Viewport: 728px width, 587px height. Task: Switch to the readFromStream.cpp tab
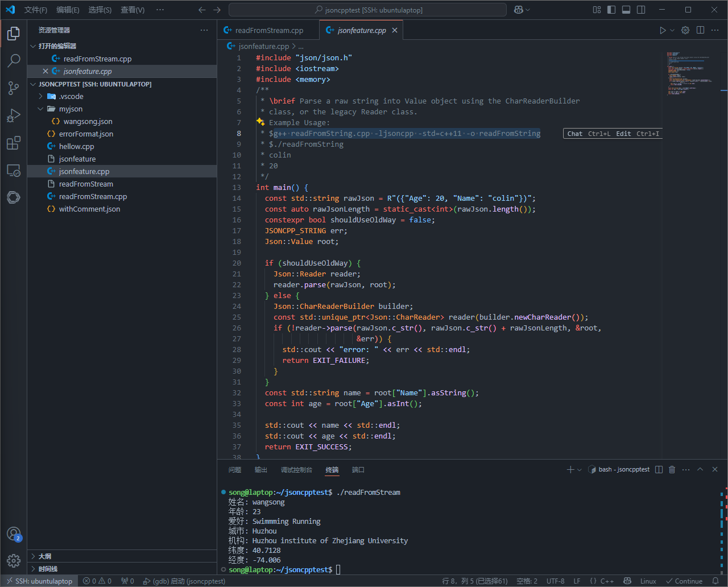pos(268,30)
